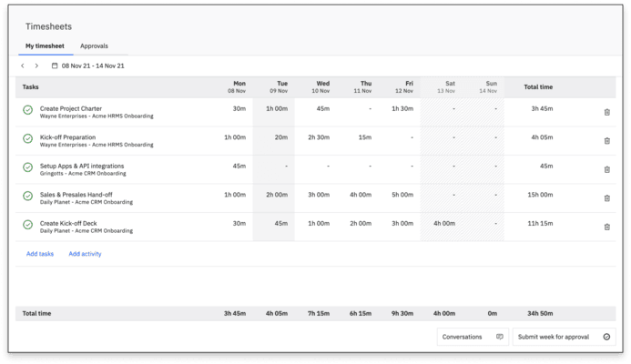
Task: Select the Create Kick-off Deck task name
Action: coord(68,223)
